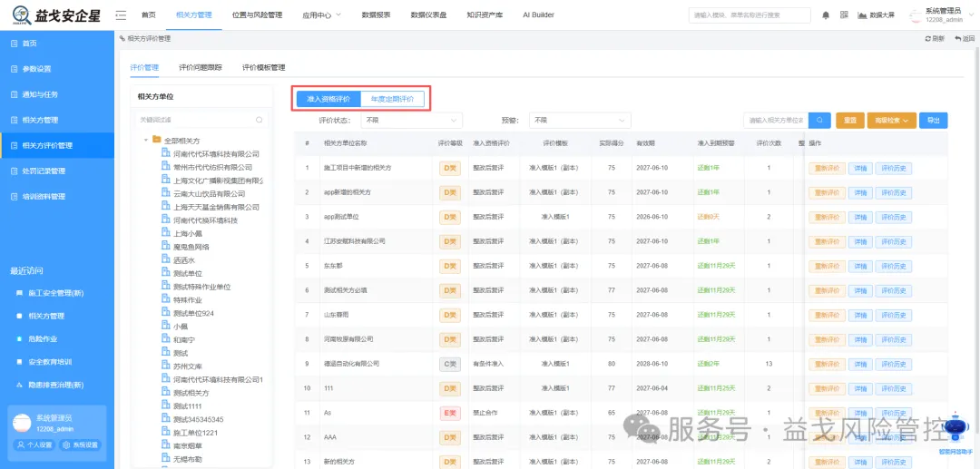Click the blue search magnifier button
The width and height of the screenshot is (980, 469).
coord(819,121)
